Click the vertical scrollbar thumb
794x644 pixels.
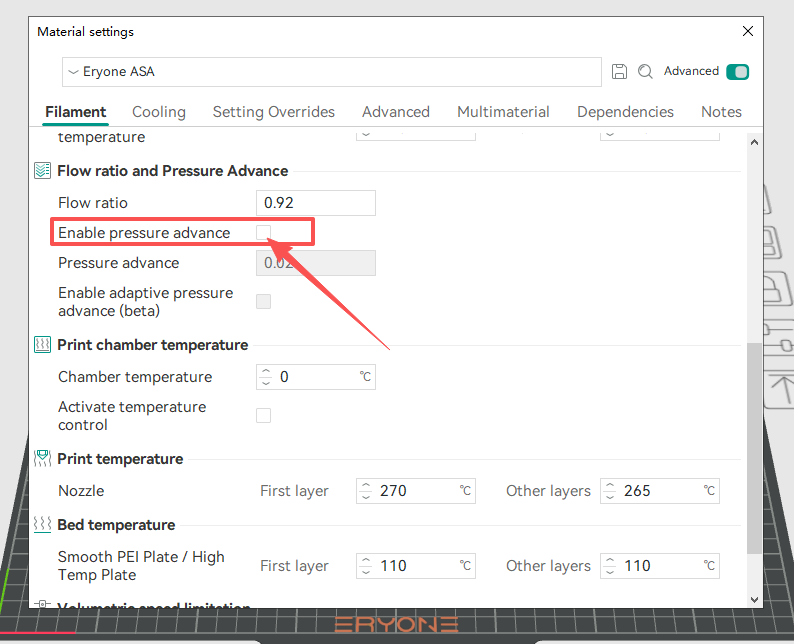[x=753, y=450]
